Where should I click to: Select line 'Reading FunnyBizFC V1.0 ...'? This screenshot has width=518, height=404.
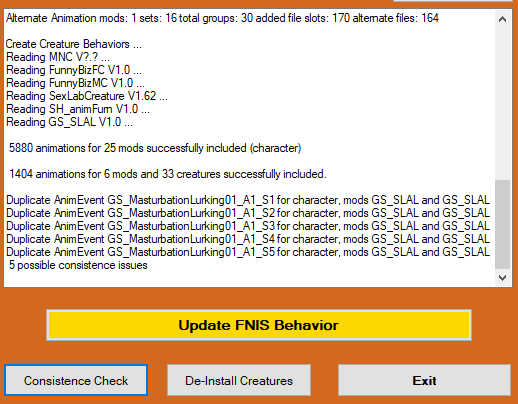click(74, 70)
